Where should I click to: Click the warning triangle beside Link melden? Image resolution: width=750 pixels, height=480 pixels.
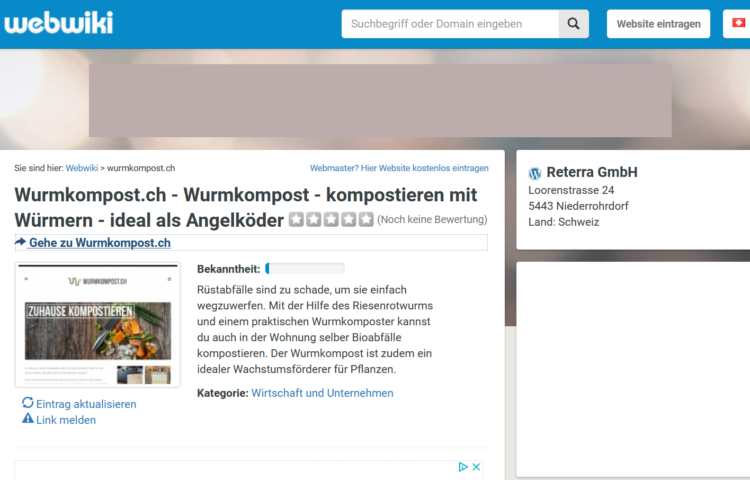coord(28,418)
